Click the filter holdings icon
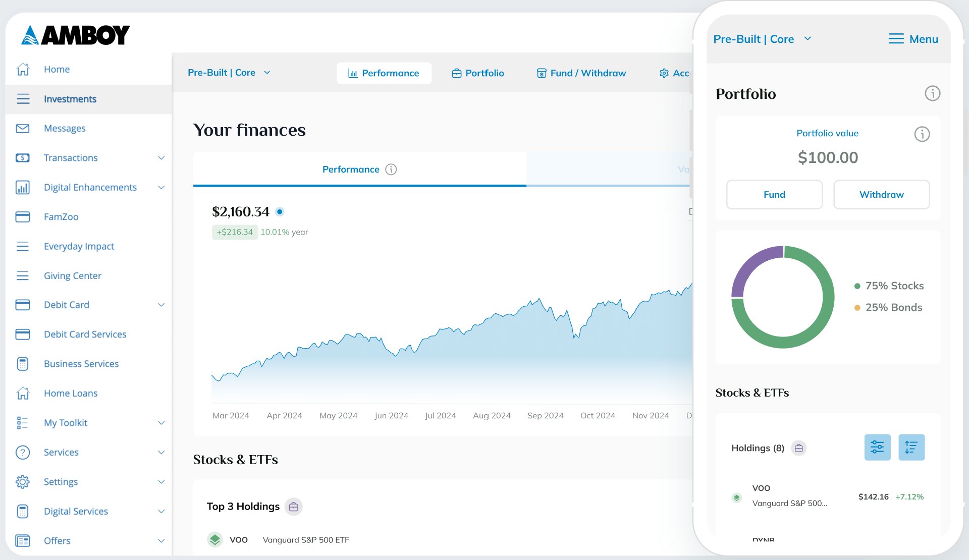Image resolution: width=969 pixels, height=560 pixels. click(x=877, y=447)
